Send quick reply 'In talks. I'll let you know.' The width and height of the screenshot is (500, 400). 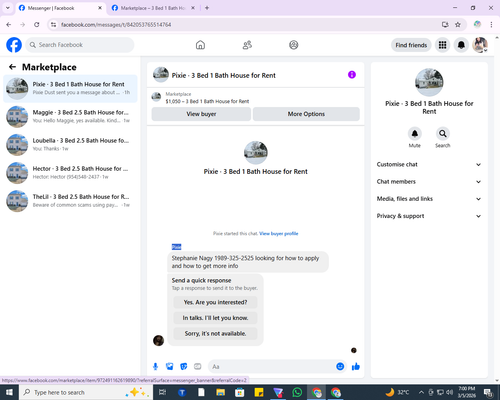point(215,318)
